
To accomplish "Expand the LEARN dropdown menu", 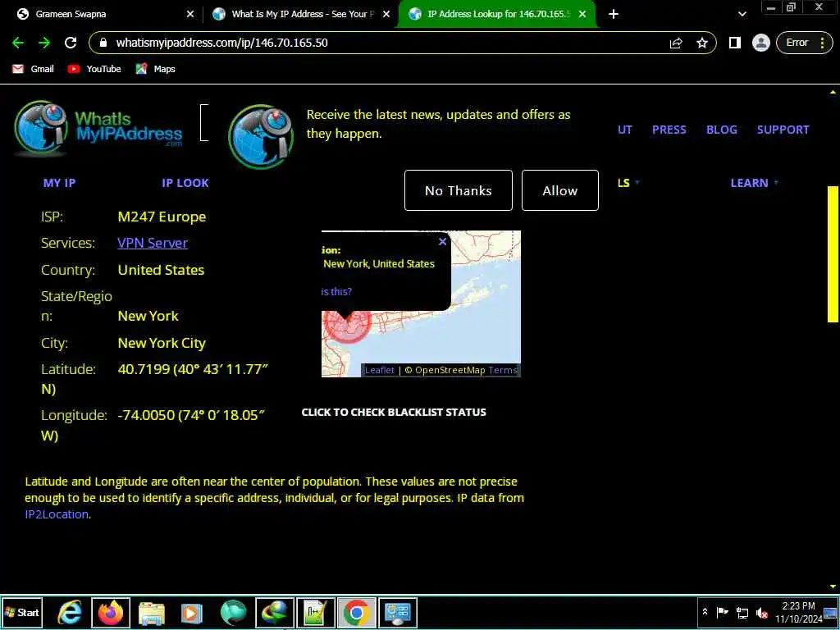I will [x=755, y=183].
